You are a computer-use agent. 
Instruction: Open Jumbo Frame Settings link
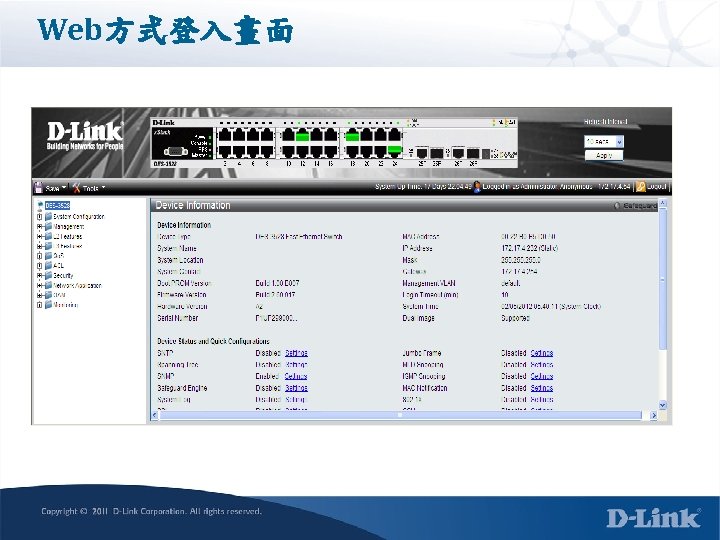tap(542, 353)
